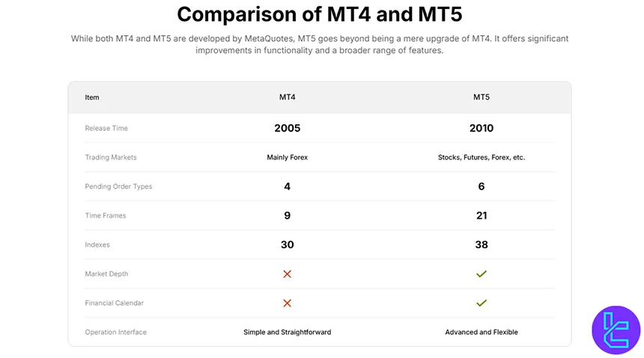Click the red X for MT4 Financial Calendar
Screen dimensions: 644x358
287,303
